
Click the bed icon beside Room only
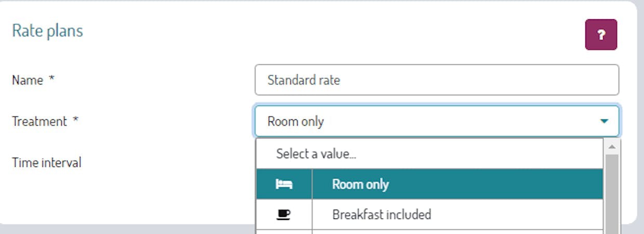pos(284,184)
